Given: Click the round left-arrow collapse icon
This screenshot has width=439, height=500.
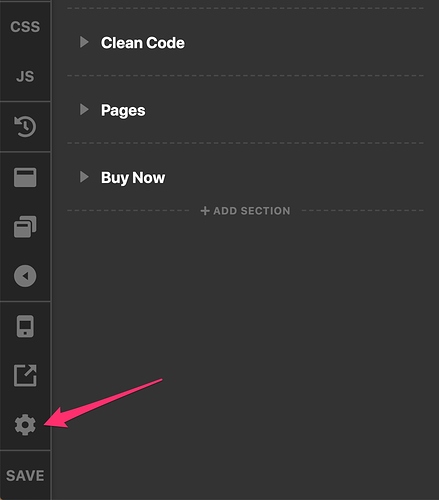Looking at the screenshot, I should [x=25, y=276].
